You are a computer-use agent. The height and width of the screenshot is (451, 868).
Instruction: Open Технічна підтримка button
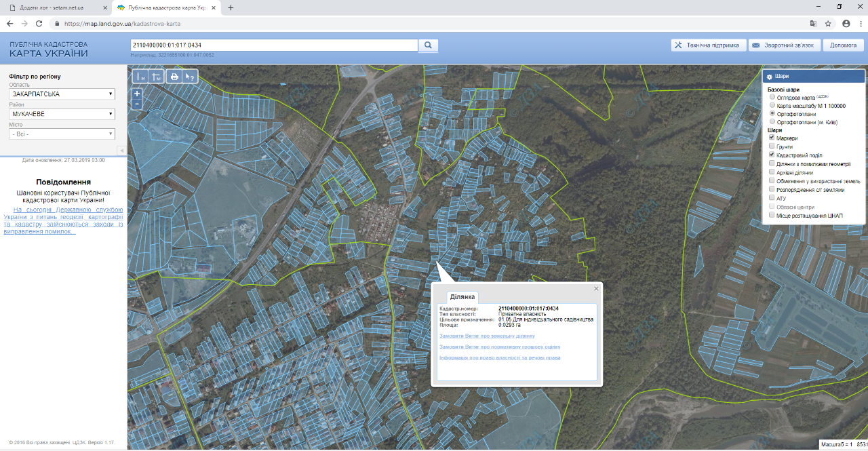[708, 45]
